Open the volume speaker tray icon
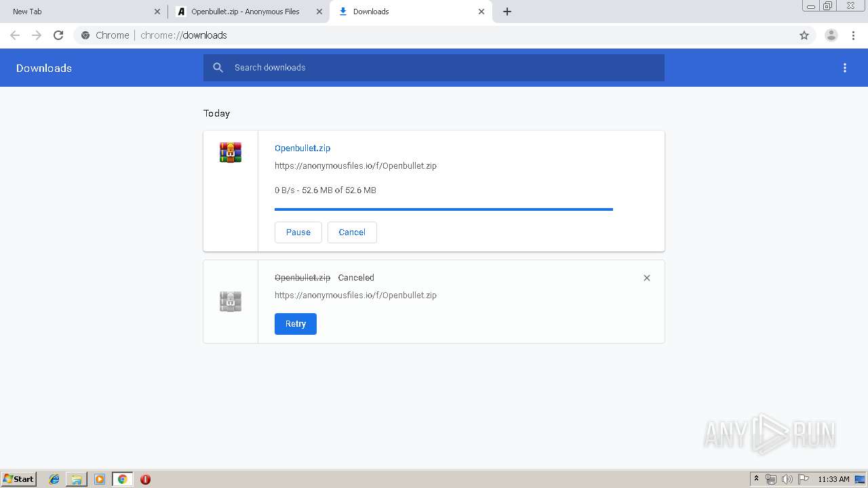 pos(787,479)
